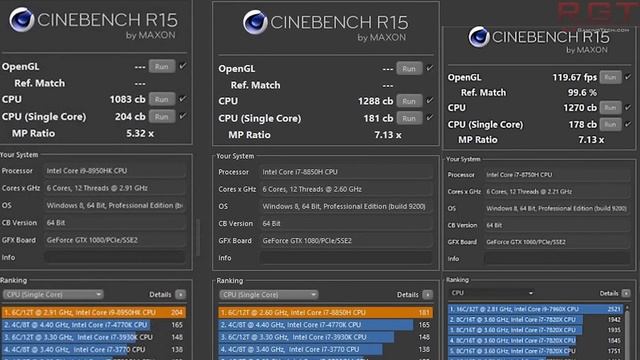The height and width of the screenshot is (360, 640).
Task: Open CPU ranking dropdown in right window
Action: click(x=492, y=293)
